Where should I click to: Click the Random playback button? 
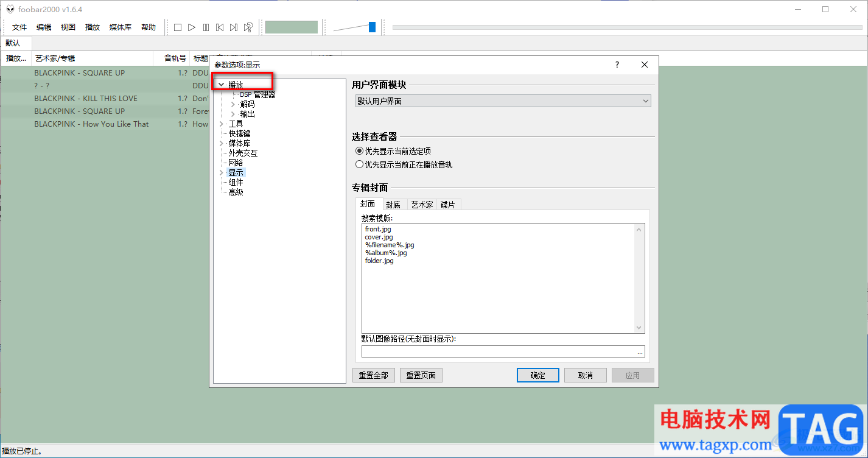(248, 27)
